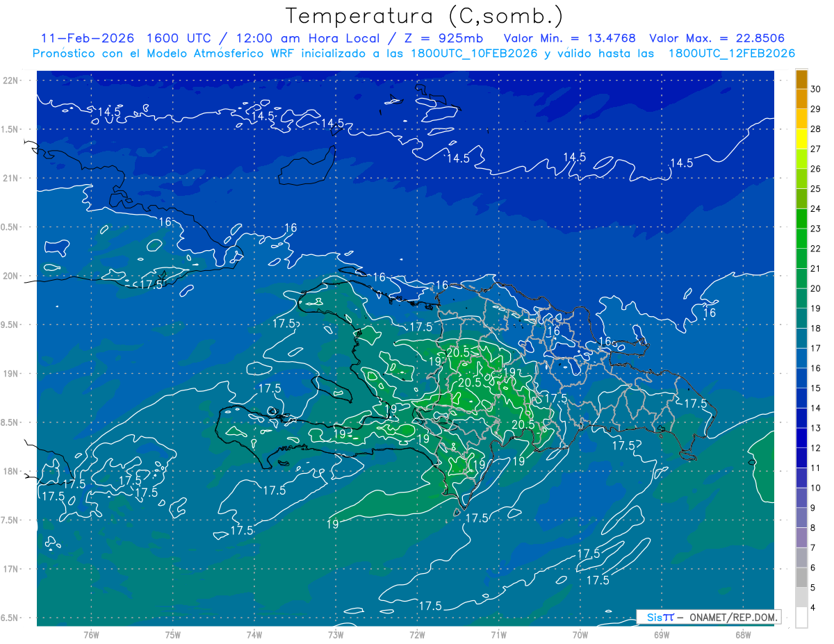Image resolution: width=834 pixels, height=644 pixels.
Task: Click the "75W" longitude axis label
Action: pyautogui.click(x=173, y=635)
